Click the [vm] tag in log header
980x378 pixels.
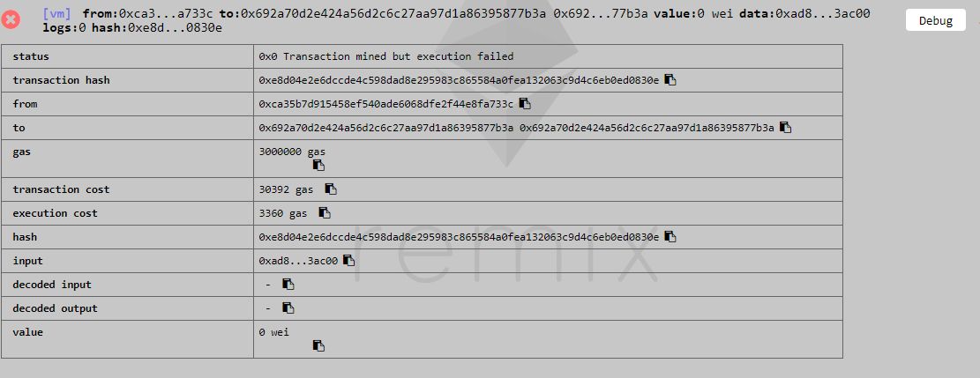[x=56, y=13]
